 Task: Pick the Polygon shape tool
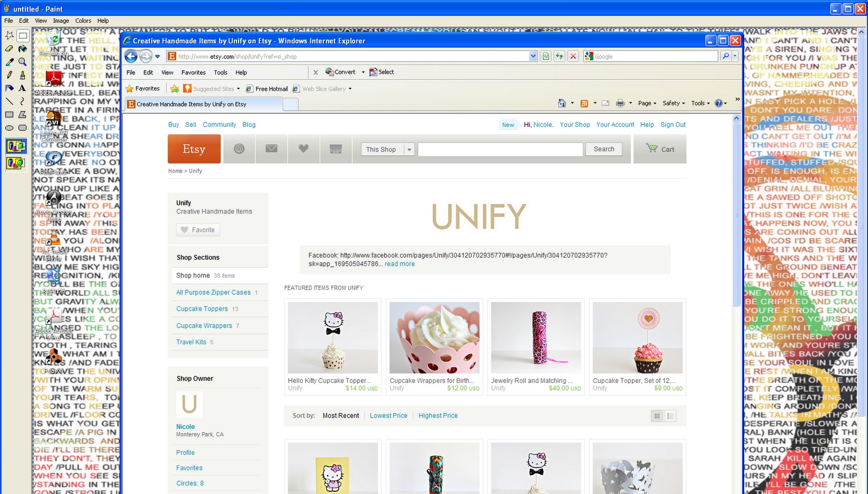pos(22,114)
